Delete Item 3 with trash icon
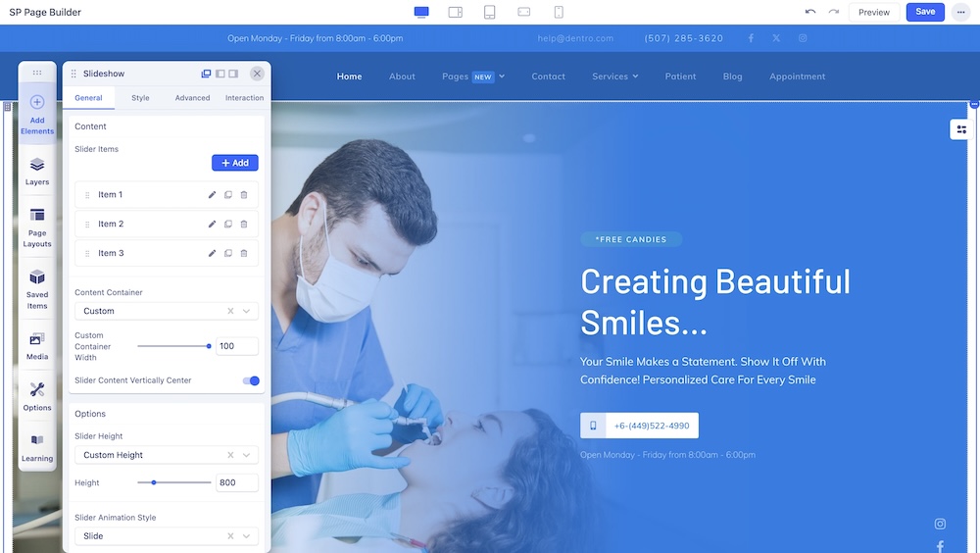The image size is (980, 553). [x=244, y=254]
